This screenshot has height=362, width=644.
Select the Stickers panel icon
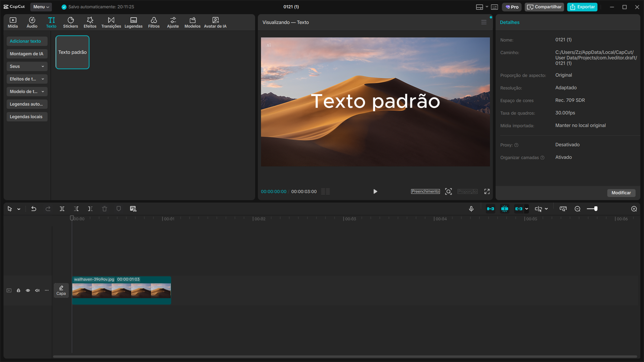[71, 22]
